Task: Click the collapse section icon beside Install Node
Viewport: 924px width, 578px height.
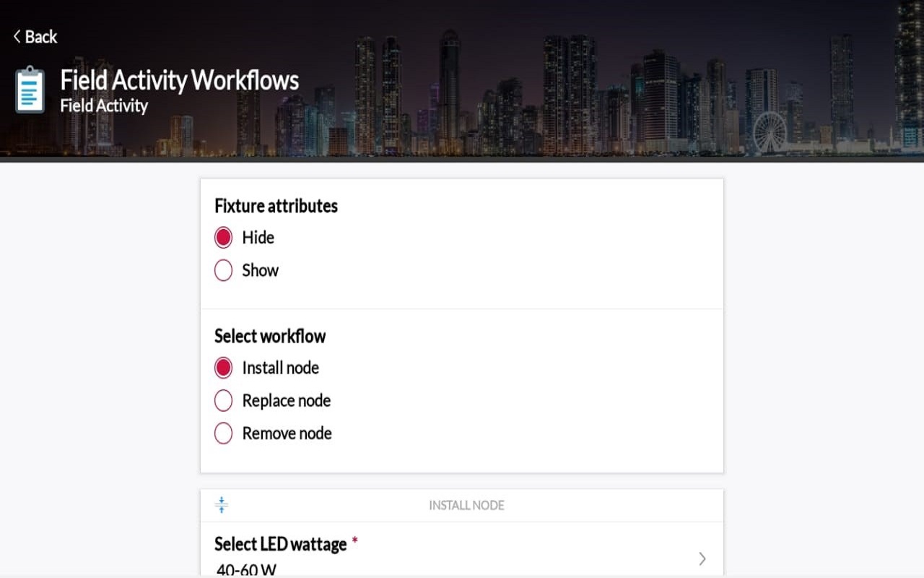Action: pyautogui.click(x=222, y=505)
